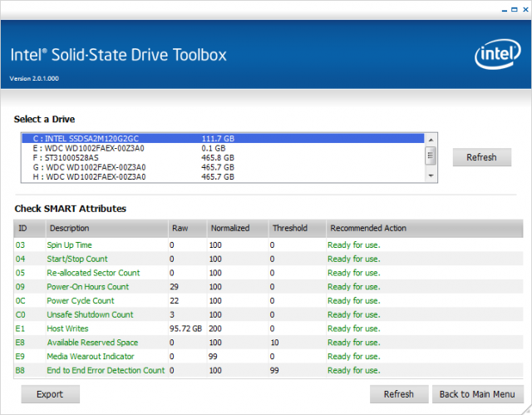
Task: Click Ready for use in Host Writes row
Action: [x=354, y=329]
